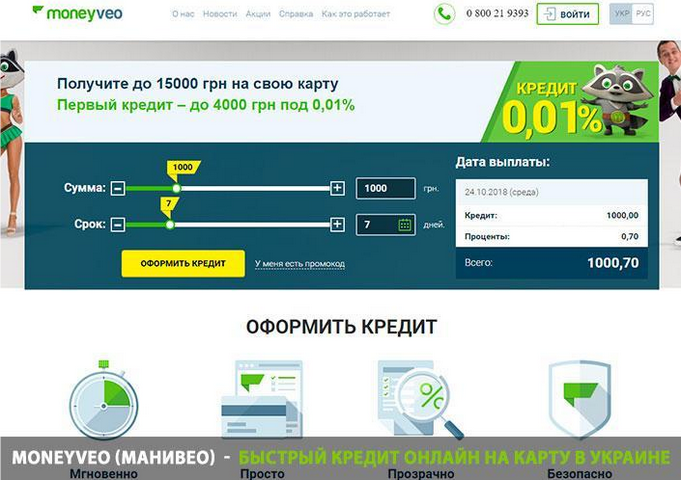Open Как это работает menu item
Image resolution: width=681 pixels, height=484 pixels.
click(356, 14)
